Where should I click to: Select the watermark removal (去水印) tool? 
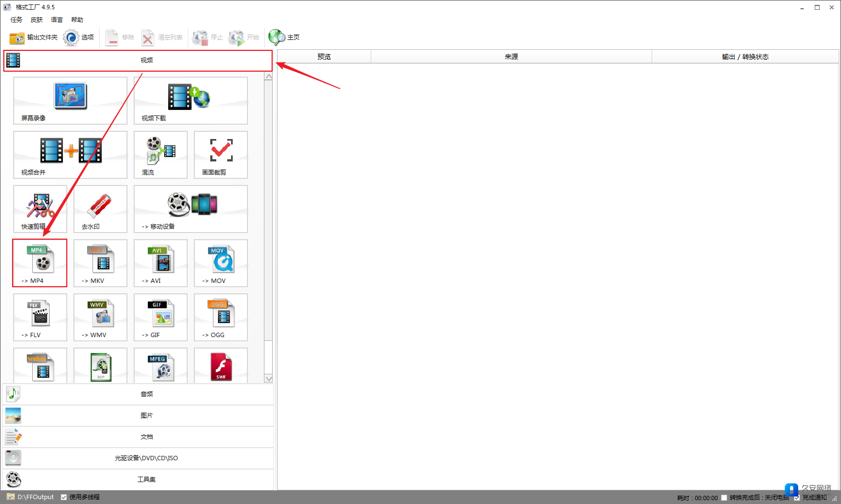tap(100, 208)
